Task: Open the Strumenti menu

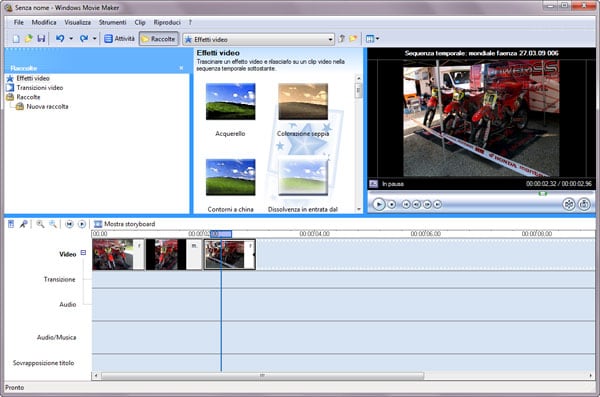Action: [112, 22]
